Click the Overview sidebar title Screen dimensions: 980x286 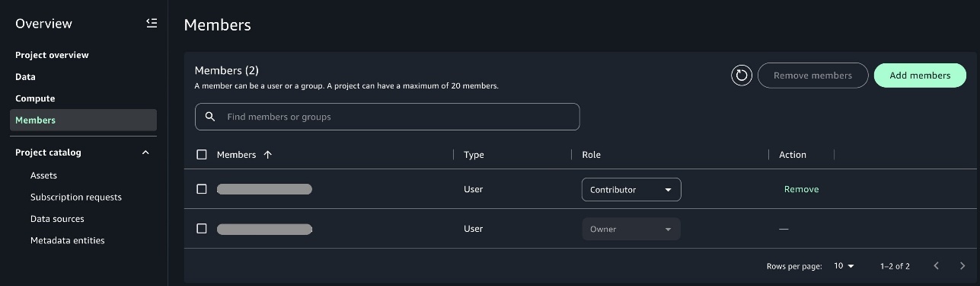pyautogui.click(x=43, y=24)
